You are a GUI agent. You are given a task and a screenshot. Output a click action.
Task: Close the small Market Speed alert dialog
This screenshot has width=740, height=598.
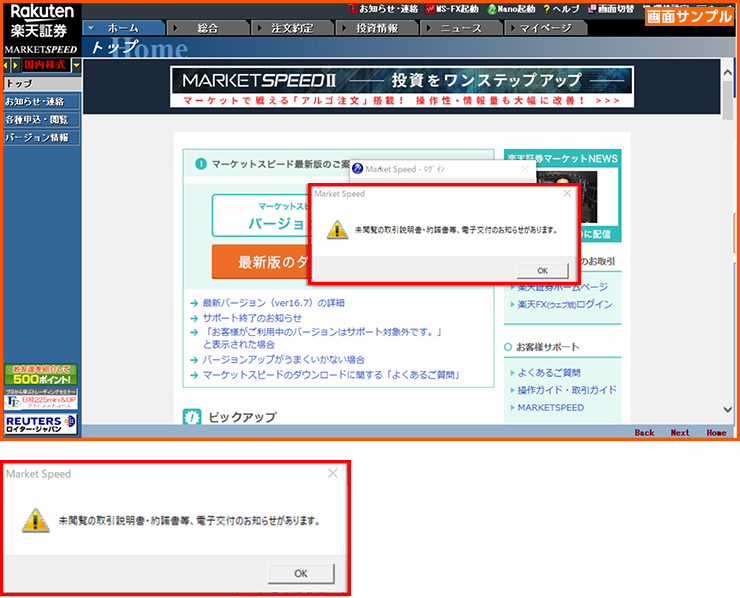coord(567,194)
